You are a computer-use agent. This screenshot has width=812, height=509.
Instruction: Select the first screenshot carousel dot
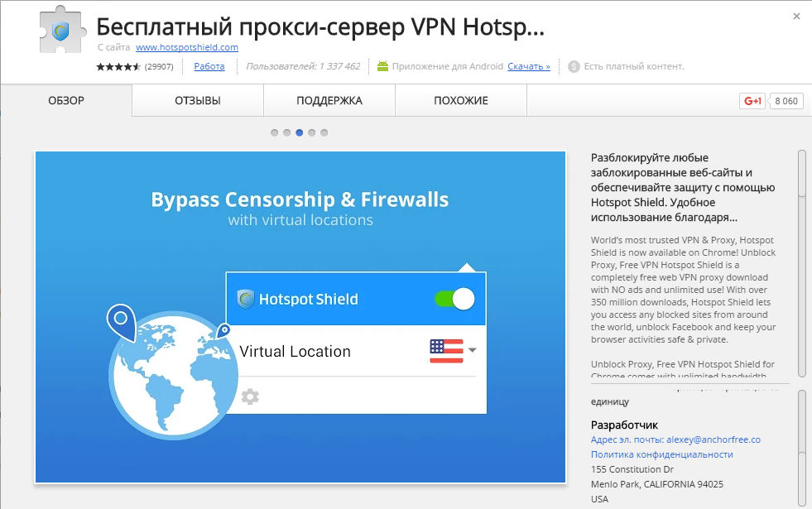[275, 132]
